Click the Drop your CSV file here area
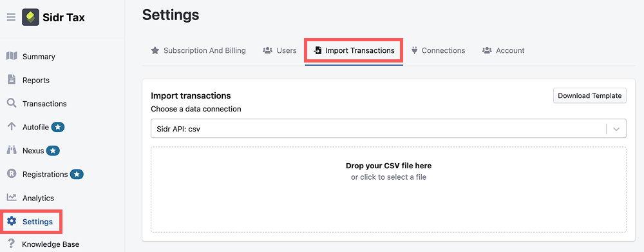Viewport: 644px width, 252px height. (x=388, y=189)
